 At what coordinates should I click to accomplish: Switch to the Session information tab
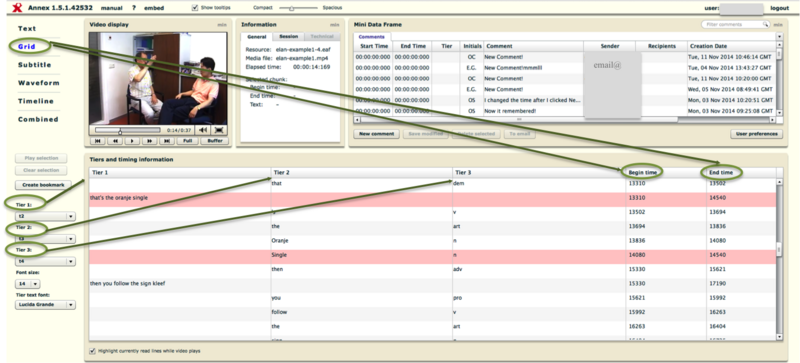289,37
